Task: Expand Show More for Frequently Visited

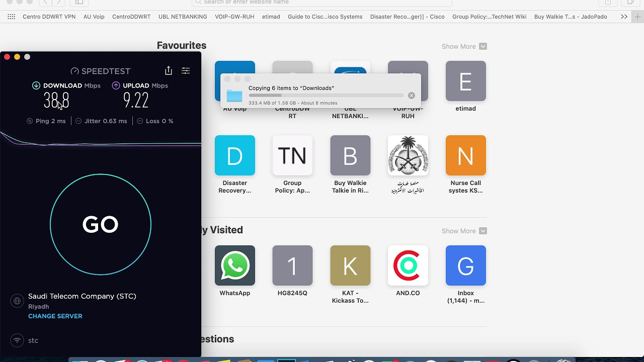Action: 464,231
